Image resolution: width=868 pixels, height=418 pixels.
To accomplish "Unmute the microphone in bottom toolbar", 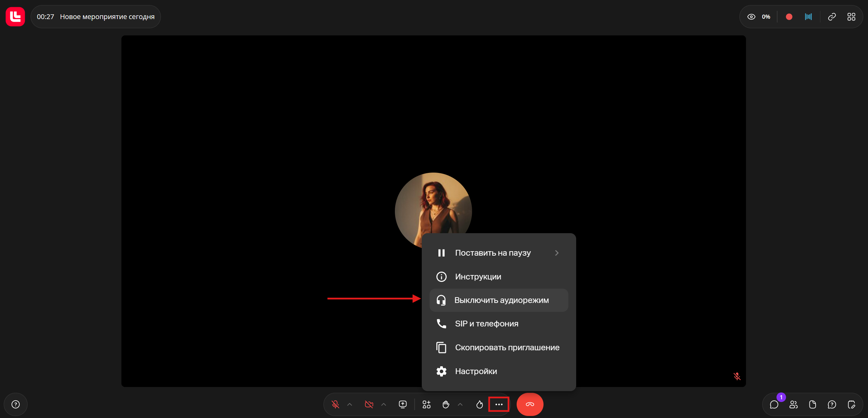I will coord(335,404).
